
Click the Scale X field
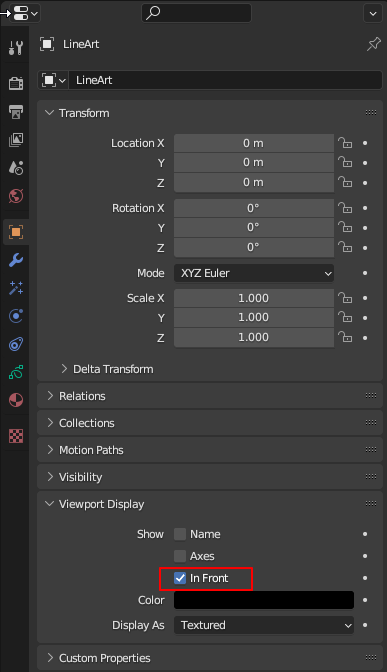254,298
